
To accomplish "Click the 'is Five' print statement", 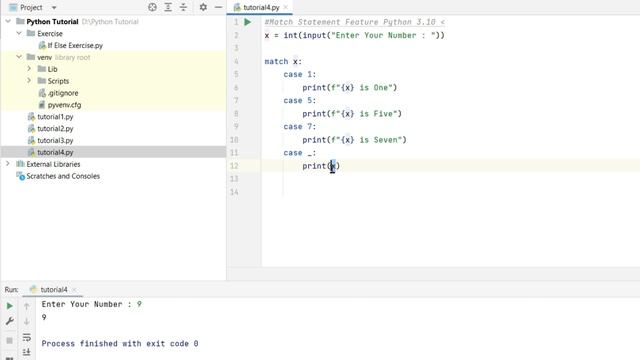I will coord(352,113).
